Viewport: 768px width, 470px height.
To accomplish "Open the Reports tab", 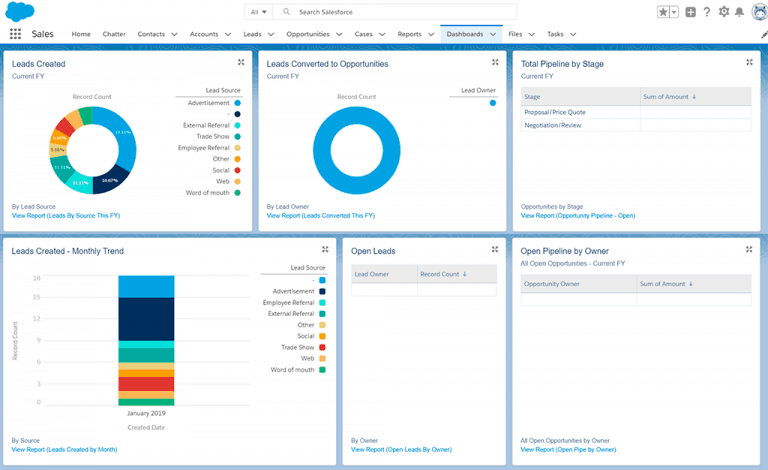I will coord(409,34).
